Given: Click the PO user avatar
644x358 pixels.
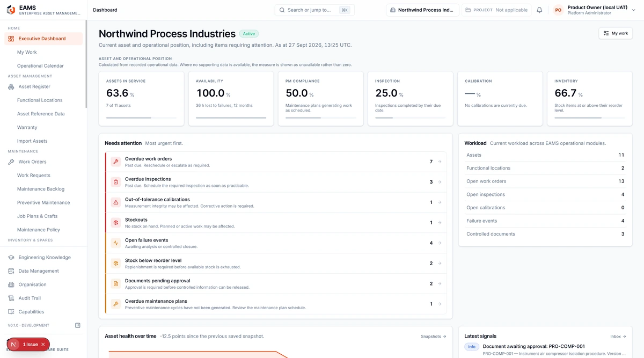Looking at the screenshot, I should [558, 10].
